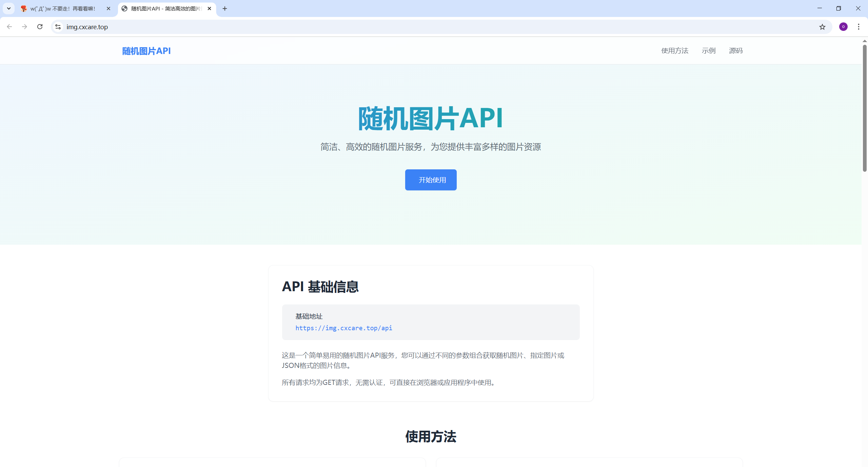Click the 随机图片API site logo
The width and height of the screenshot is (868, 467).
[146, 51]
